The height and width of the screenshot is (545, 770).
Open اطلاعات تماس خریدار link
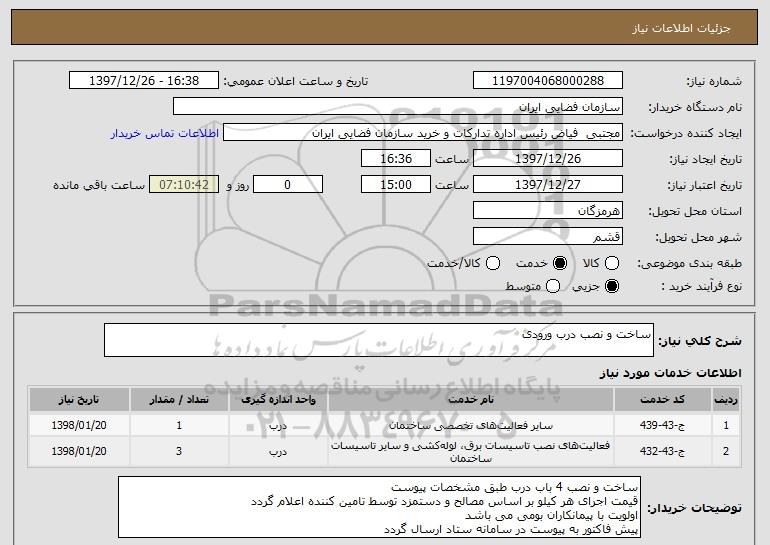coord(165,133)
